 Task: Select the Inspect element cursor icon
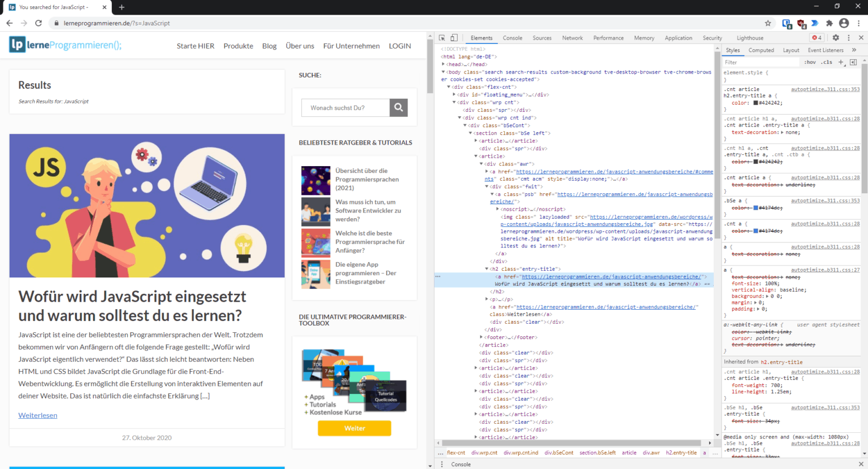coord(441,37)
